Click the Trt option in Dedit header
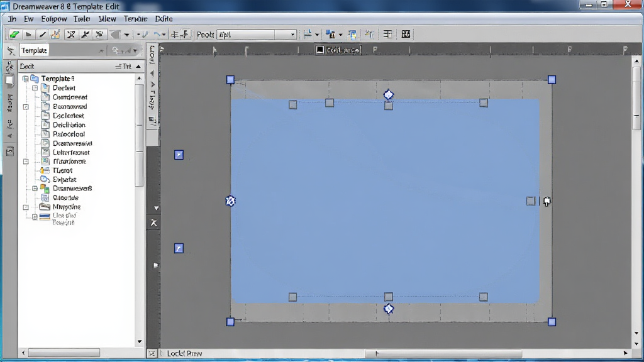 coord(123,67)
